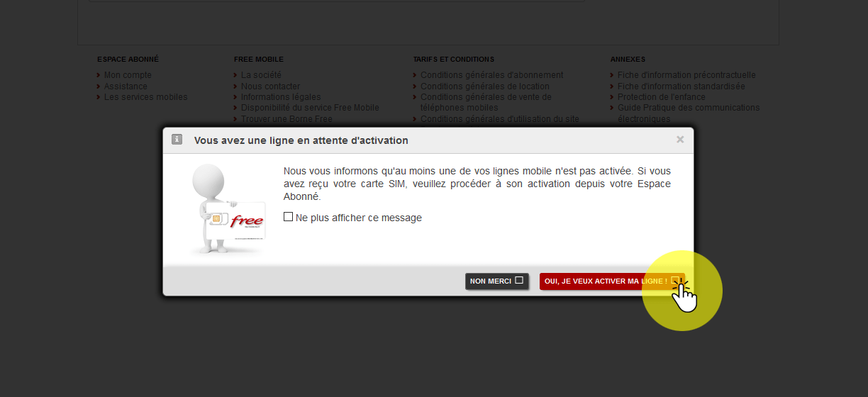The height and width of the screenshot is (397, 868).
Task: Click the 'Non merci' button
Action: (x=497, y=281)
